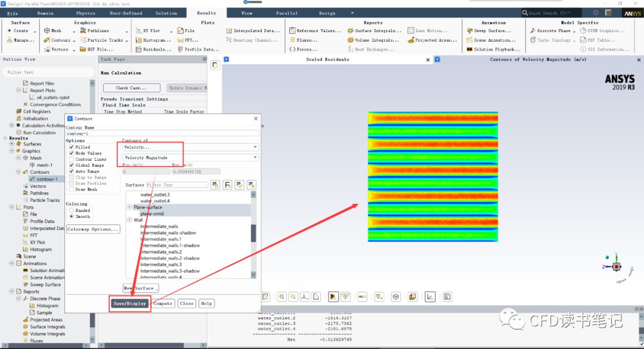This screenshot has width=644, height=349.
Task: Select the Smooth coloring option
Action: [72, 216]
